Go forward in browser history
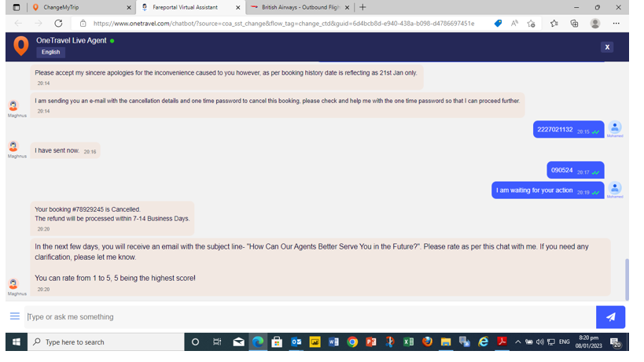The width and height of the screenshot is (644, 362). coord(39,24)
